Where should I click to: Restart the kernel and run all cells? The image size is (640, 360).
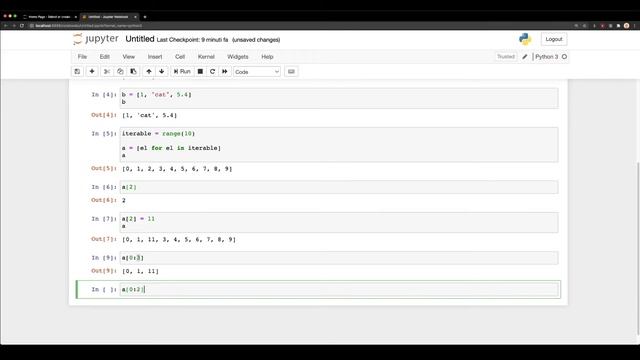224,71
